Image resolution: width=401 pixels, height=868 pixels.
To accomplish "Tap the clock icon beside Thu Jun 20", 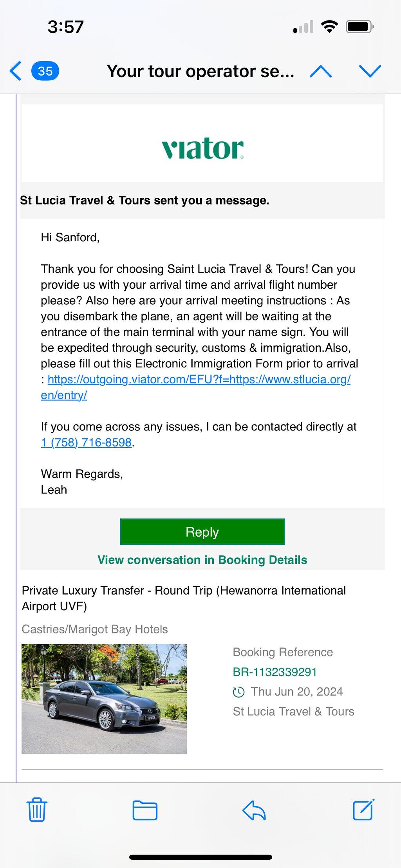I will pos(238,692).
